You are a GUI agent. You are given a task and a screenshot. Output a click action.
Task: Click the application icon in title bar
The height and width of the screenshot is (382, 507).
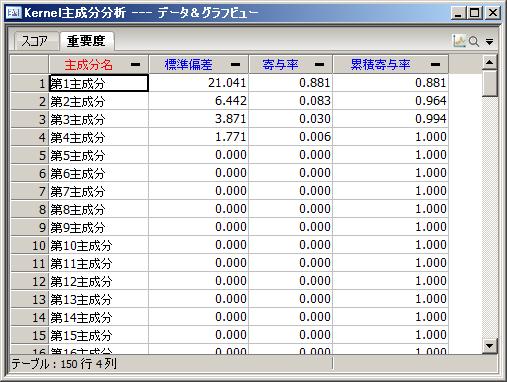click(13, 13)
